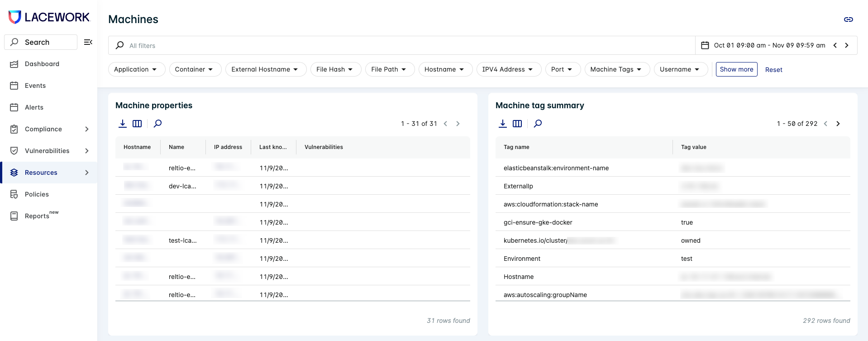
Task: Expand the Hostname filter dropdown
Action: [445, 69]
